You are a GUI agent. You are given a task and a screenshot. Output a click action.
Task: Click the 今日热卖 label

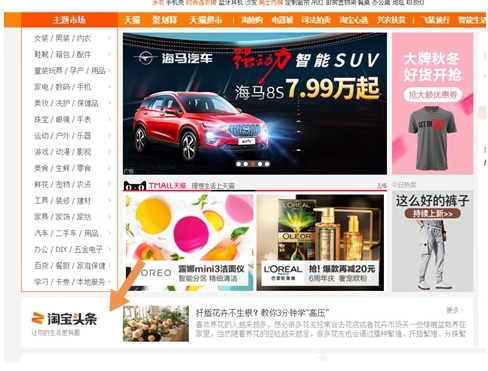(x=404, y=185)
